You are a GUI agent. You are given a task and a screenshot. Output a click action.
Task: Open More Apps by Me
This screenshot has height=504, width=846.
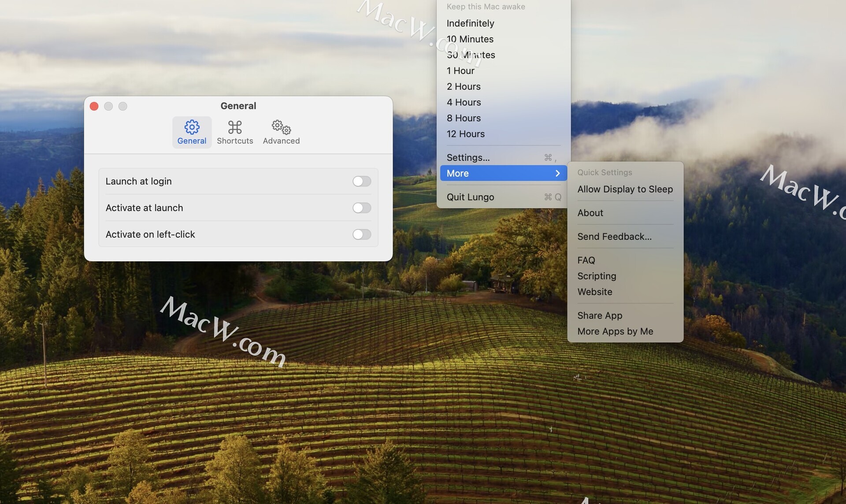tap(615, 332)
